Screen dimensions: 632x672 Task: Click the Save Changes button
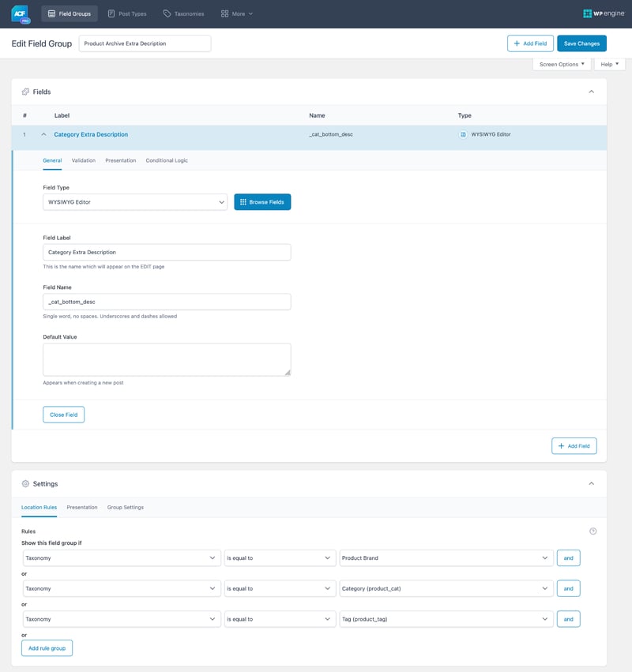tap(581, 43)
